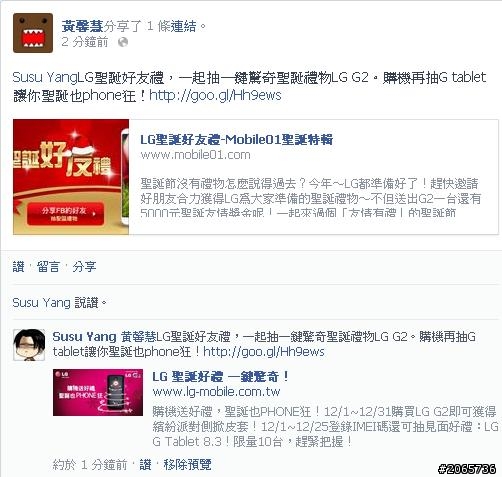Click 留言 to comment on post
This screenshot has height=477, width=502.
click(48, 267)
